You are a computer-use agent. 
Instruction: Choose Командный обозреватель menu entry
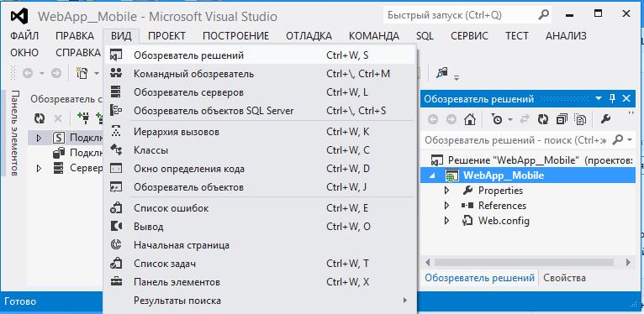point(260,74)
